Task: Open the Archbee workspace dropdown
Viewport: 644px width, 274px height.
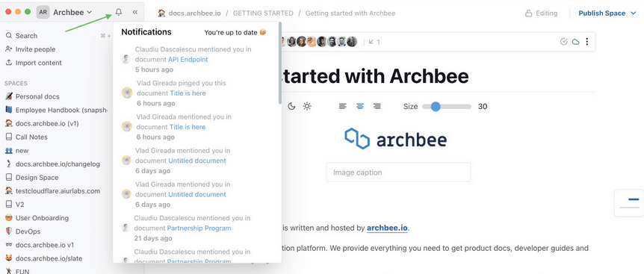Action: [72, 12]
